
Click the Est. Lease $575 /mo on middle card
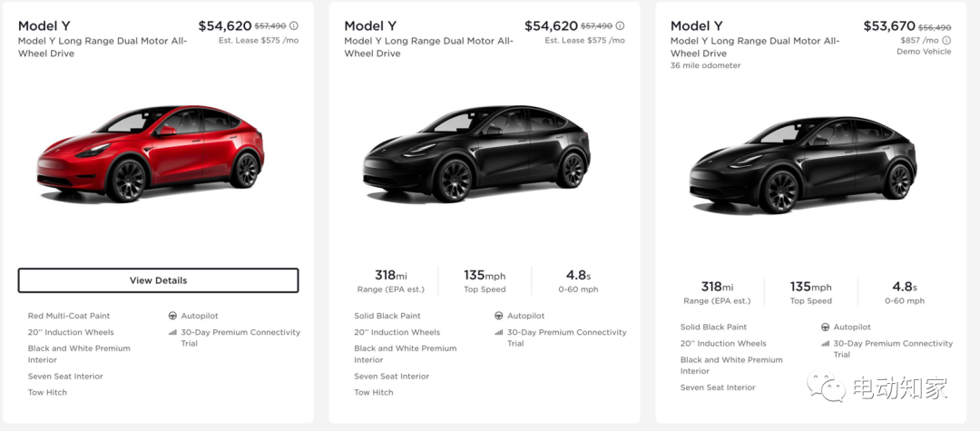tap(584, 41)
